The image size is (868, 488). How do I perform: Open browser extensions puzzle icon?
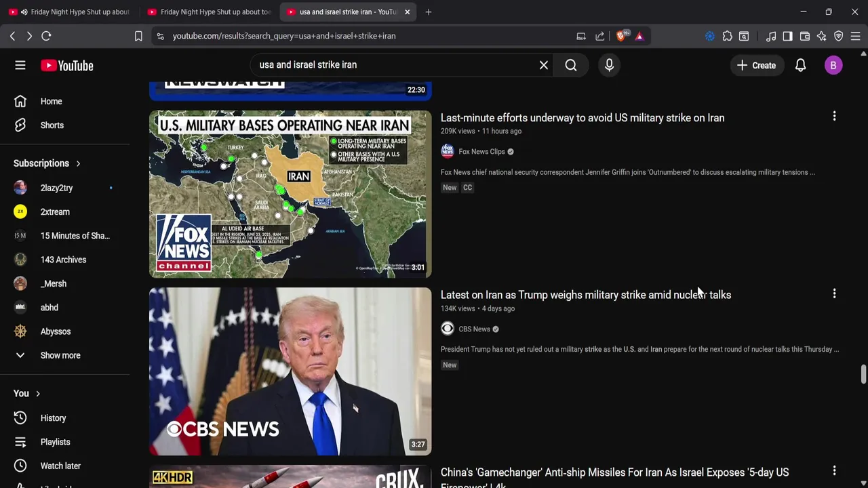point(728,36)
